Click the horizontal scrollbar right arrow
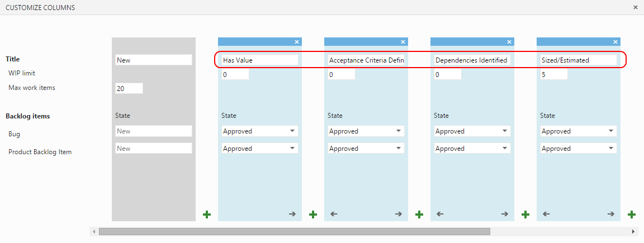Viewport: 644px width, 243px height. pos(633,231)
